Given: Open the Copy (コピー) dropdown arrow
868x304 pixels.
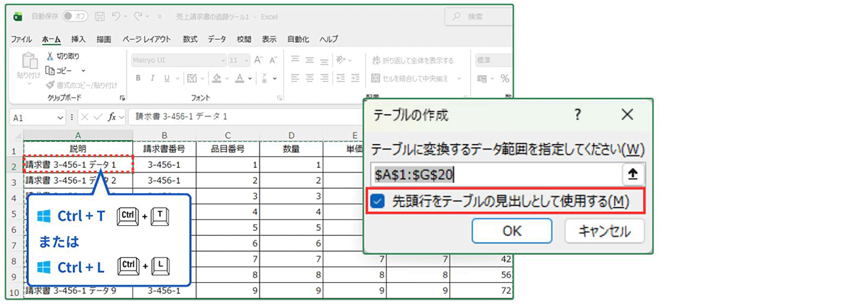Looking at the screenshot, I should coord(83,70).
